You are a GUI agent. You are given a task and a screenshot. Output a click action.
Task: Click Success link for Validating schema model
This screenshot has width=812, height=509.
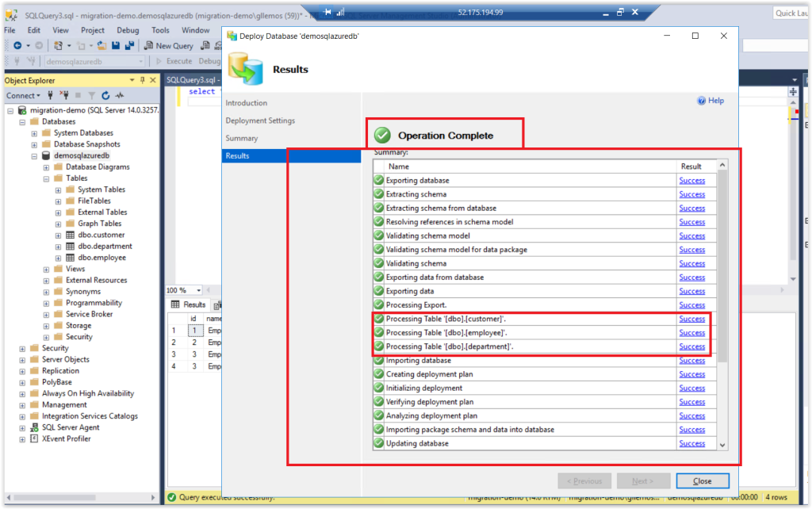(x=691, y=235)
